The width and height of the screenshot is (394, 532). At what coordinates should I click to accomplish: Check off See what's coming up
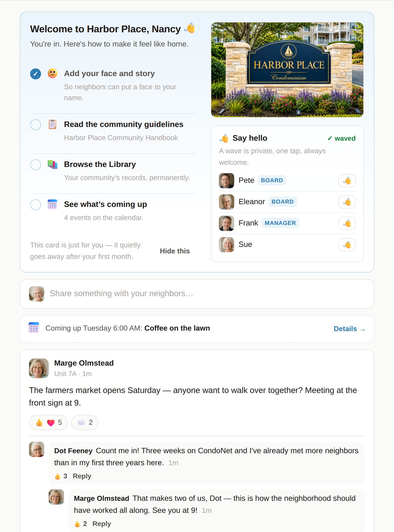pyautogui.click(x=36, y=205)
